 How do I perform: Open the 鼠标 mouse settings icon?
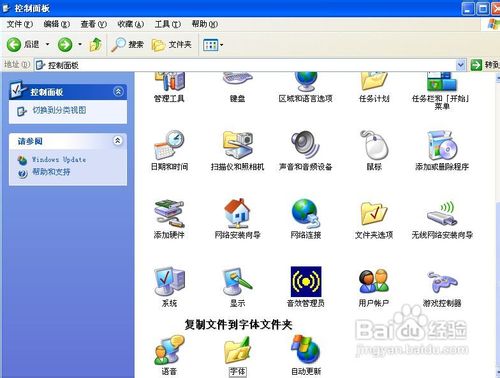(374, 145)
